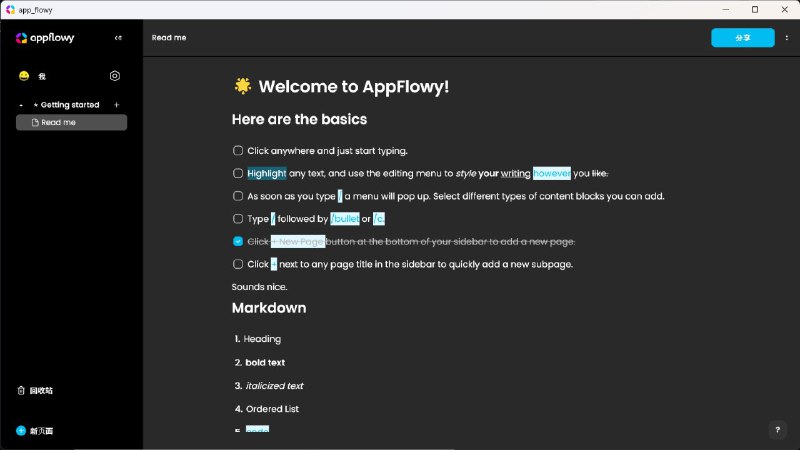Click the trash label in the sidebar
The image size is (800, 450).
[41, 391]
